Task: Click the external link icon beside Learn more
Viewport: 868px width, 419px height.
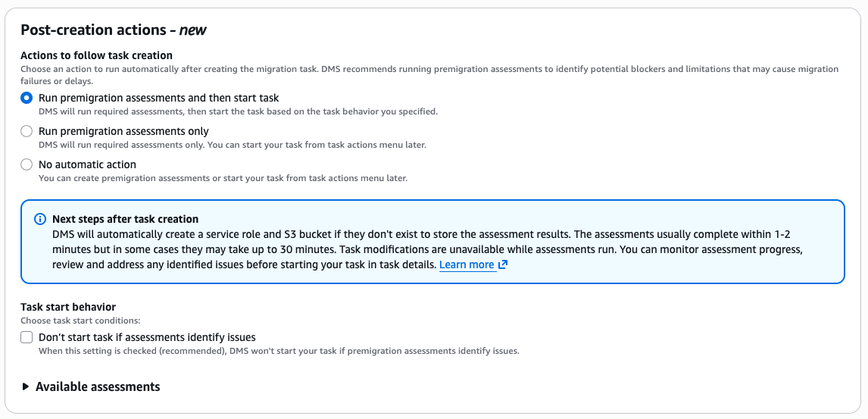Action: point(502,265)
